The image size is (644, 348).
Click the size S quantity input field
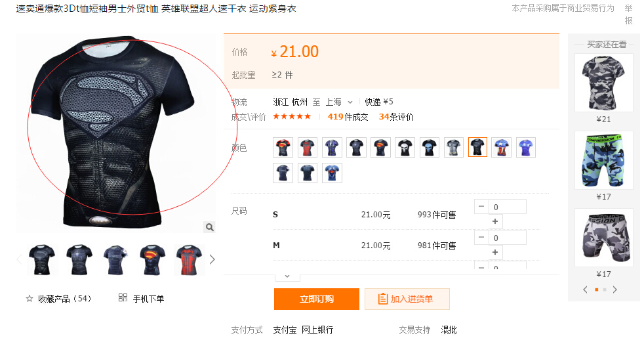(x=508, y=207)
